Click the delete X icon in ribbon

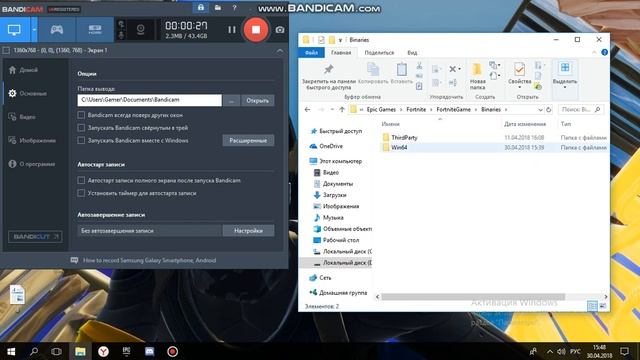[453, 69]
